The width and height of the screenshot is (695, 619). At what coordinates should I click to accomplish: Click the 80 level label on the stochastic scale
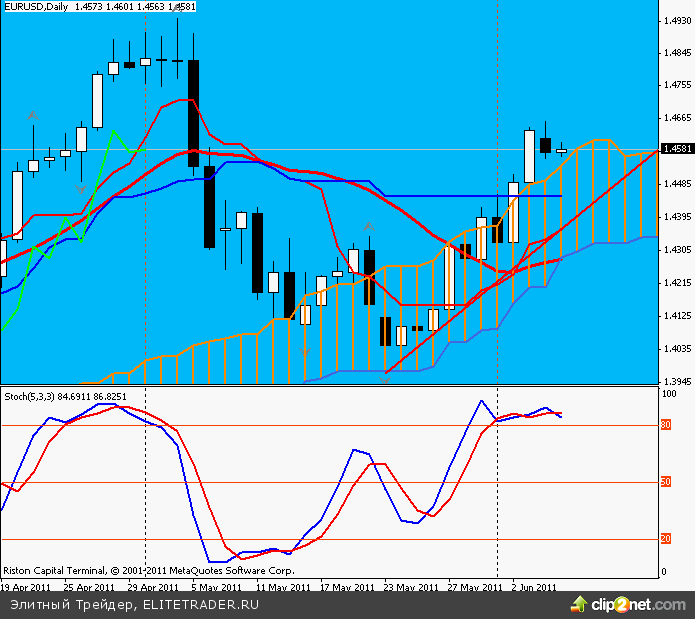coord(666,425)
